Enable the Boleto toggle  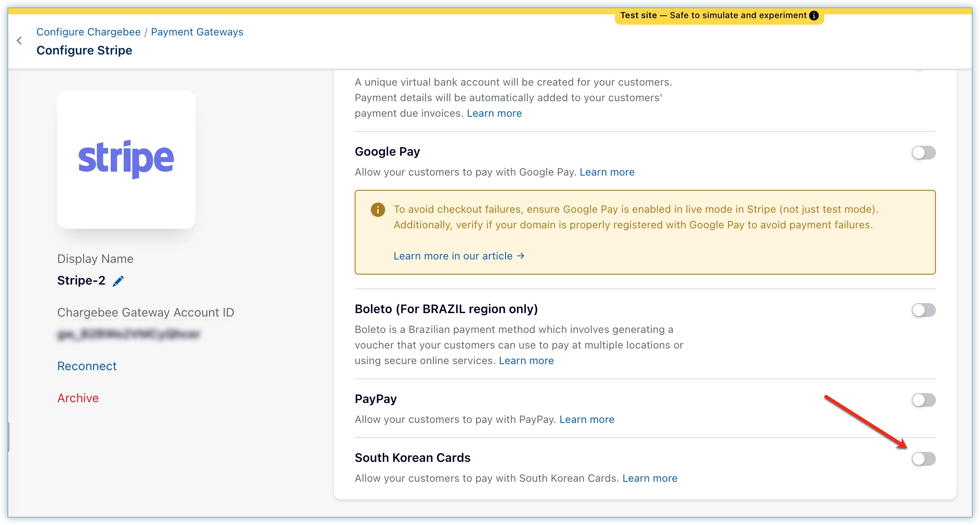923,310
